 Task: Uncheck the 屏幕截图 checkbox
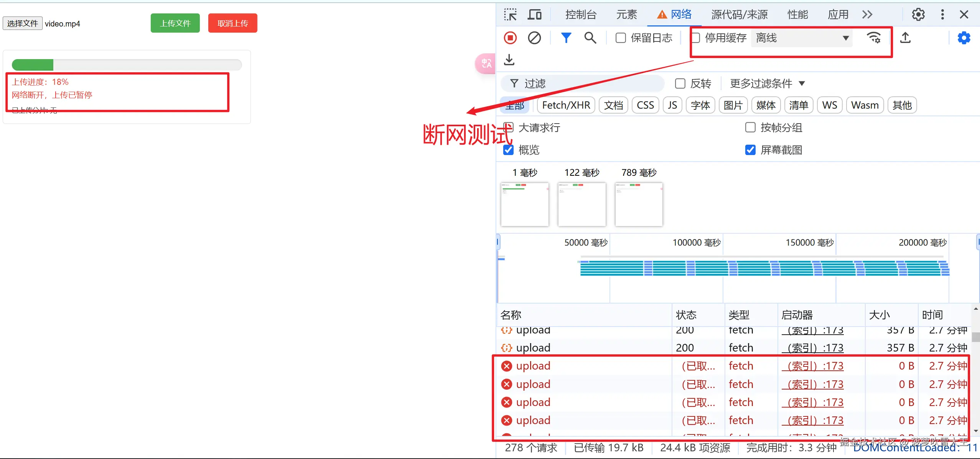coord(750,150)
